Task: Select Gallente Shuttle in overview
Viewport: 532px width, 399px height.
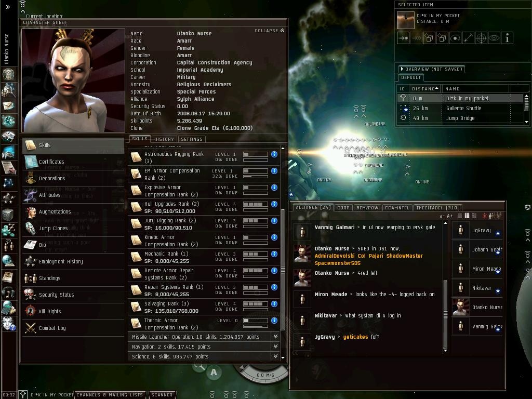Action: coord(460,108)
